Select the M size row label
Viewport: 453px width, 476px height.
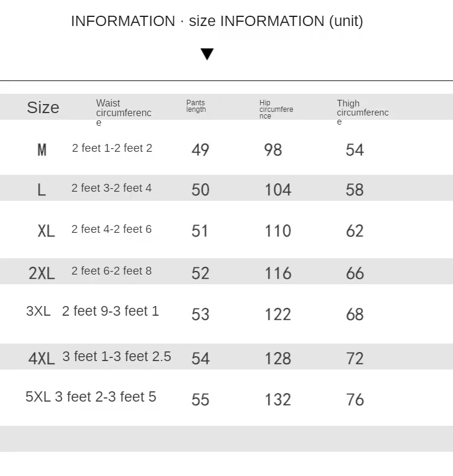click(42, 150)
